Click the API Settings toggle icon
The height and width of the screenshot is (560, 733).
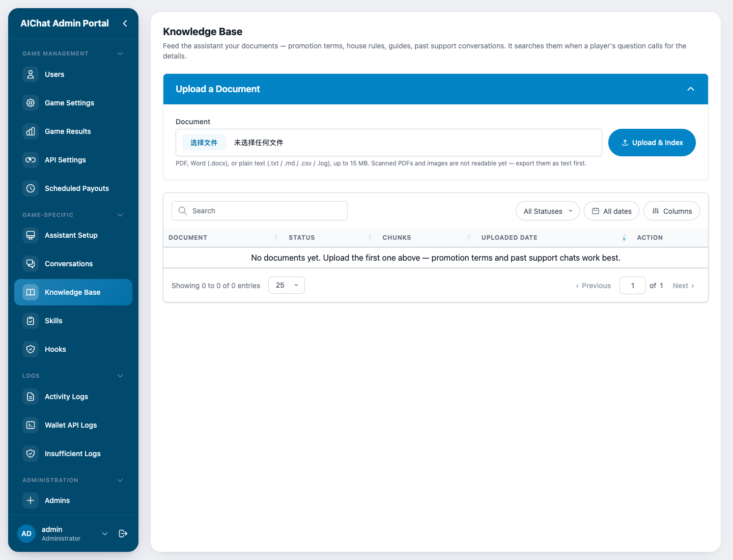pos(31,160)
